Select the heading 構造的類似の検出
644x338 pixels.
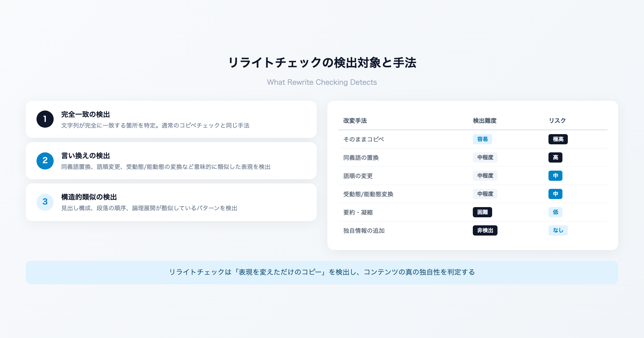[89, 197]
